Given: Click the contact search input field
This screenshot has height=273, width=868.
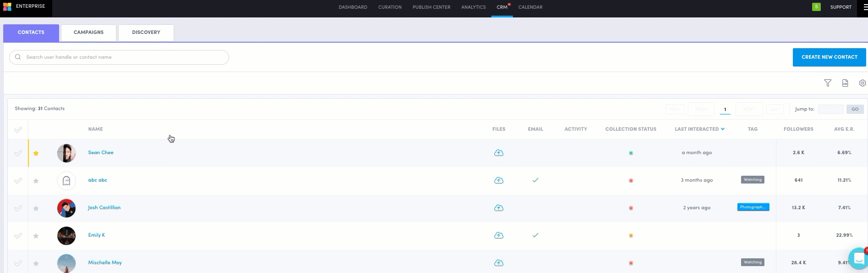Looking at the screenshot, I should (119, 57).
